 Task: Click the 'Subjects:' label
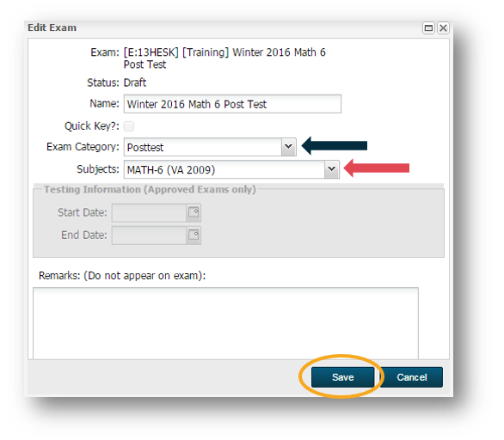point(98,169)
